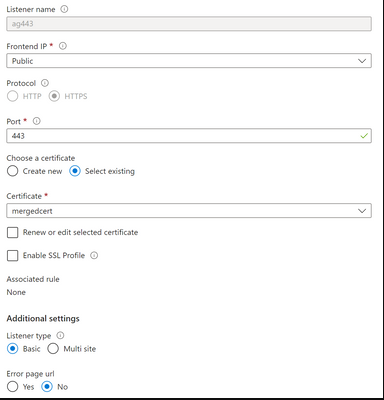Screen dimensions: 384x400
Task: Click the Error page url label
Action: [x=30, y=374]
